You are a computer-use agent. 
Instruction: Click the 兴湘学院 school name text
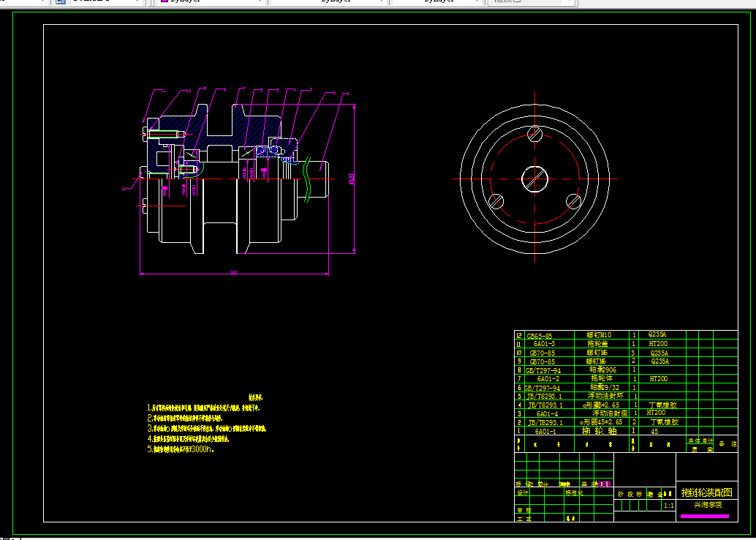(708, 505)
